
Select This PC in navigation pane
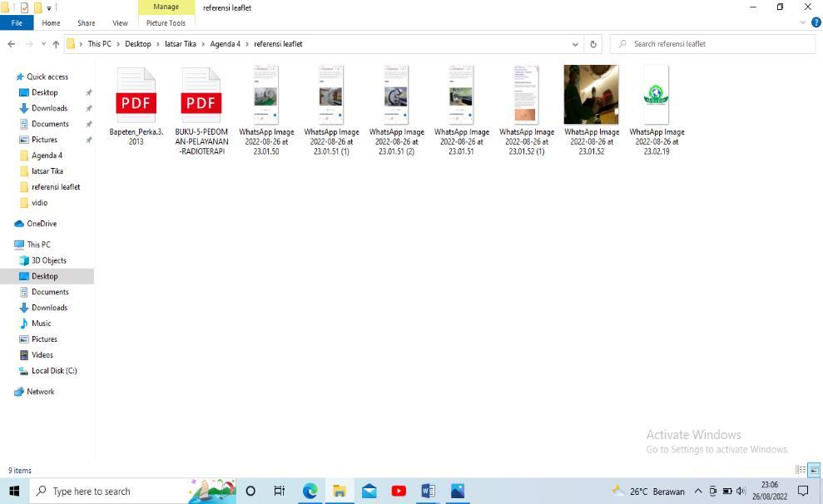click(38, 245)
